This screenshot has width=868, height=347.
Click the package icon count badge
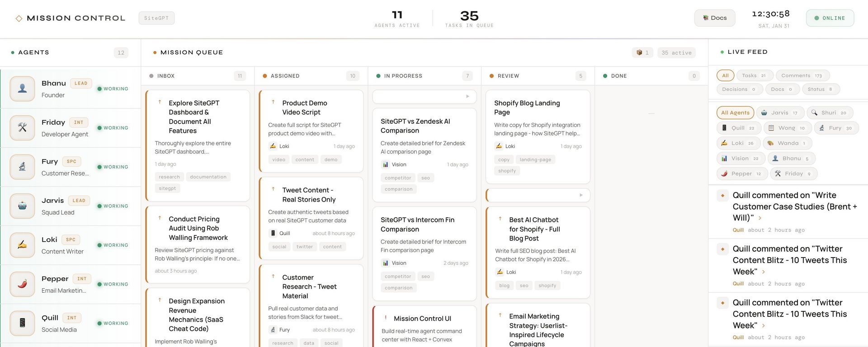tap(642, 52)
